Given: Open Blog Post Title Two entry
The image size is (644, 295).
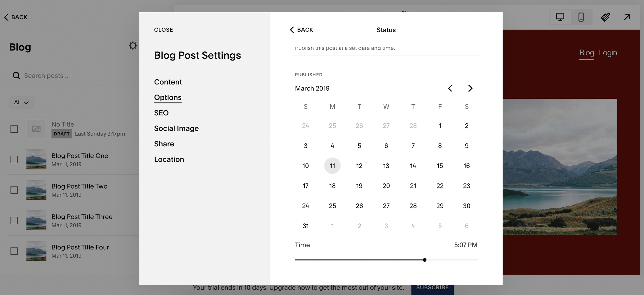Looking at the screenshot, I should (x=74, y=190).
